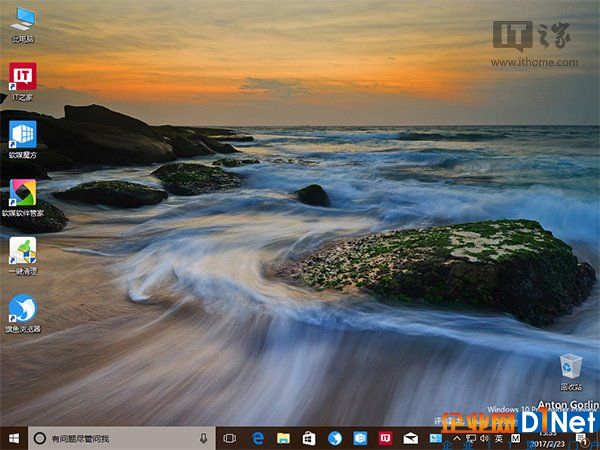Image resolution: width=600 pixels, height=450 pixels.
Task: Open the Mail app taskbar icon
Action: tap(411, 439)
